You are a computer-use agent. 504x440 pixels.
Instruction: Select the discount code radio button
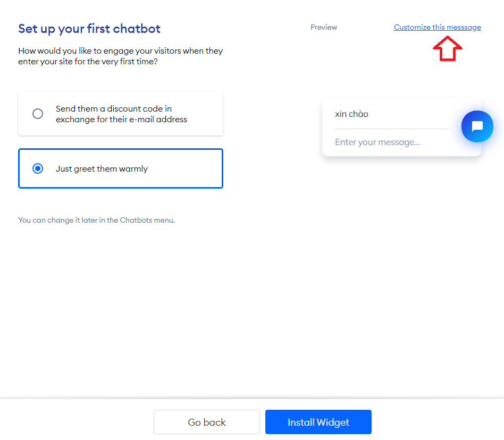click(x=38, y=114)
